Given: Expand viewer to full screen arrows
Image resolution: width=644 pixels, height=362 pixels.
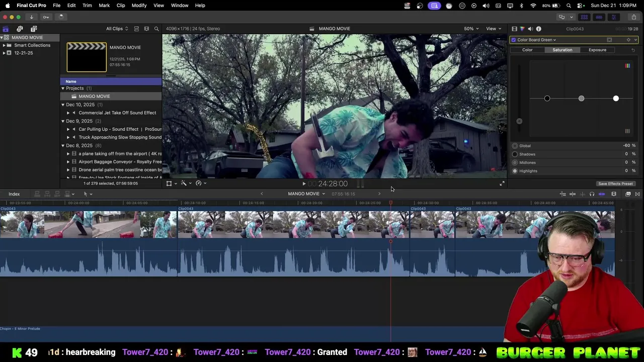Looking at the screenshot, I should pos(502,184).
